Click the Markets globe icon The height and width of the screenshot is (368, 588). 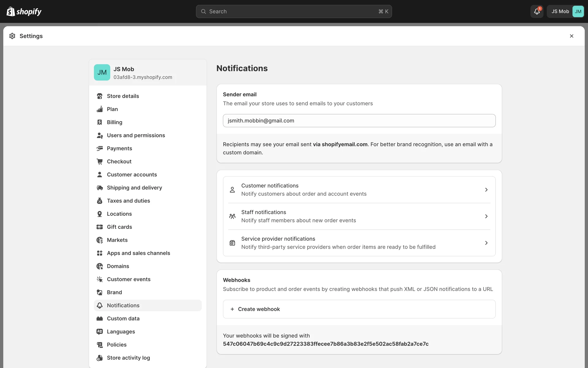100,240
